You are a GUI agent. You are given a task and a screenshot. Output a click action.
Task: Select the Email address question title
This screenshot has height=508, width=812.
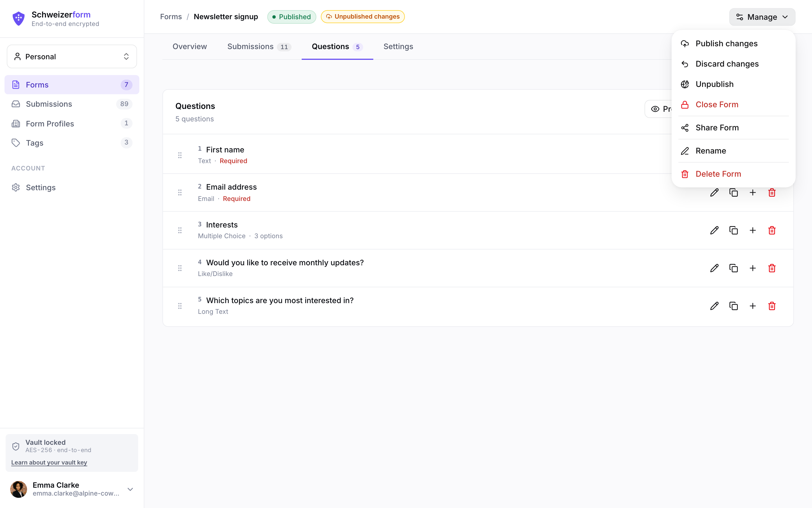[x=231, y=187]
